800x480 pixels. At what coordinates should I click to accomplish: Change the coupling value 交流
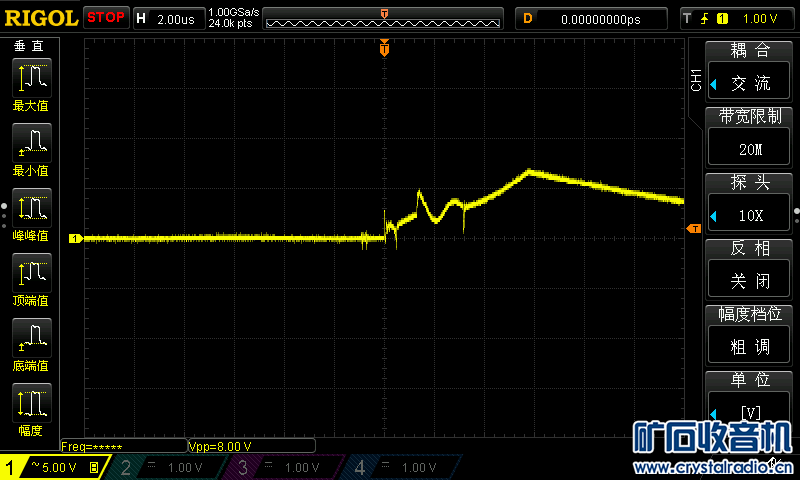click(749, 82)
